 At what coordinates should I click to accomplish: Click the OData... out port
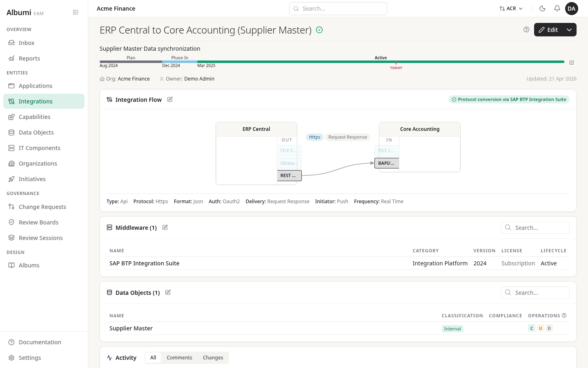coord(289,163)
